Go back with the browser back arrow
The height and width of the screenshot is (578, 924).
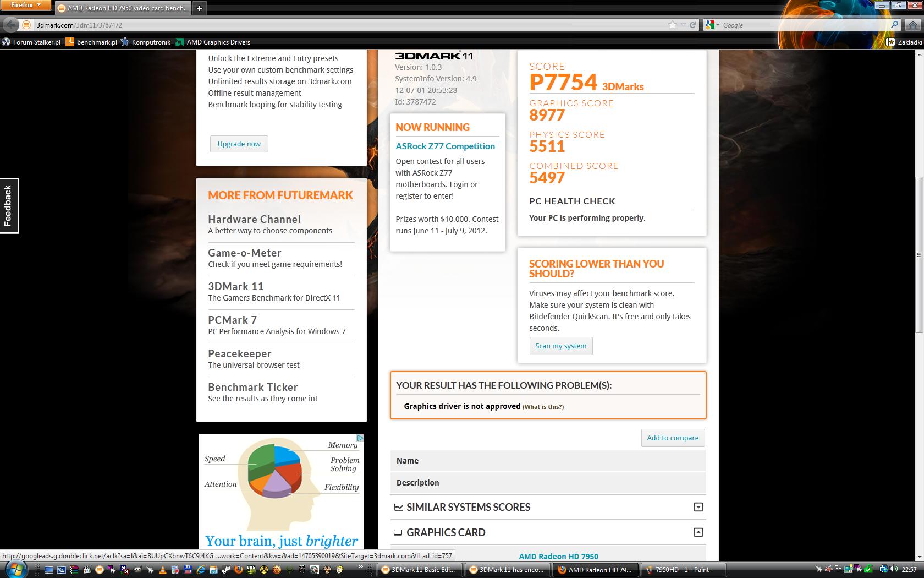[10, 25]
